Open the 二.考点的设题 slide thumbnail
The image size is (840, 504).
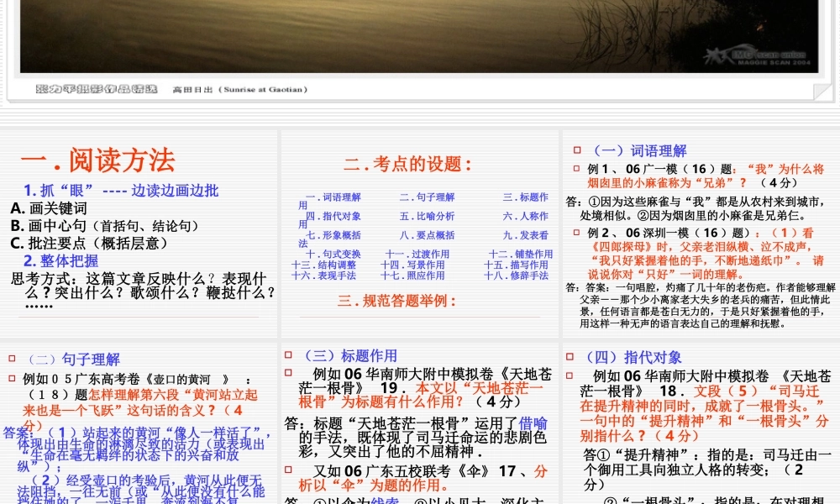click(419, 234)
